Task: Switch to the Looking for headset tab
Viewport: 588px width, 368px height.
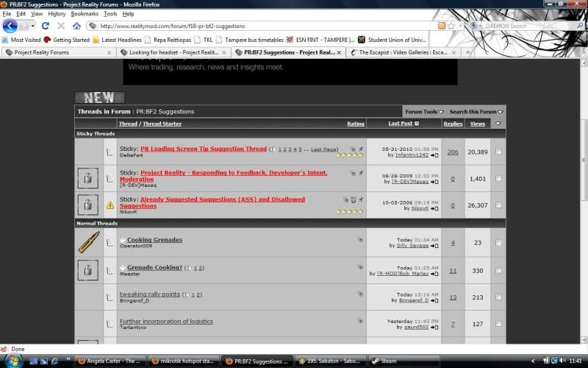Action: (x=173, y=52)
